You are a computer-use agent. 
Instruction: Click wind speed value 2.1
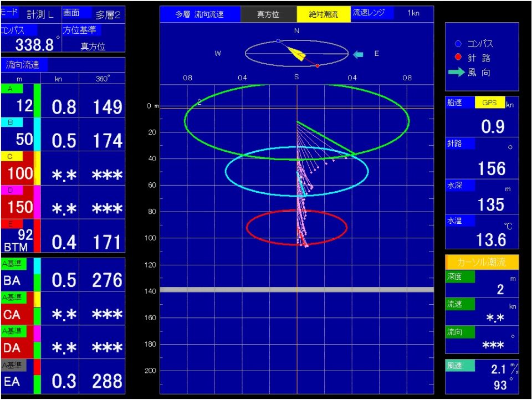(498, 369)
